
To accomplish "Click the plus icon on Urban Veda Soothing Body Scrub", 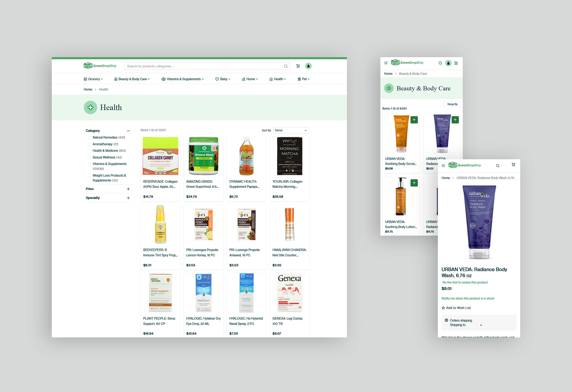I will [x=414, y=120].
